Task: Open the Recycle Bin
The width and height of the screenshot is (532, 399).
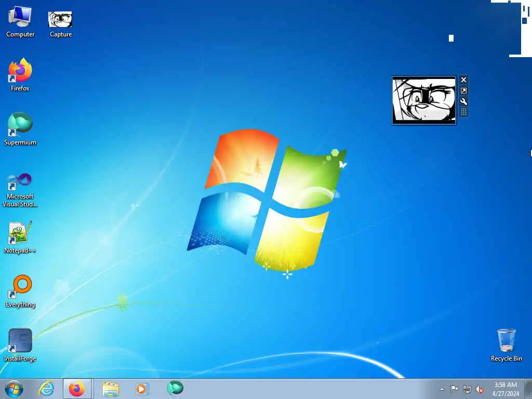Action: coord(506,345)
